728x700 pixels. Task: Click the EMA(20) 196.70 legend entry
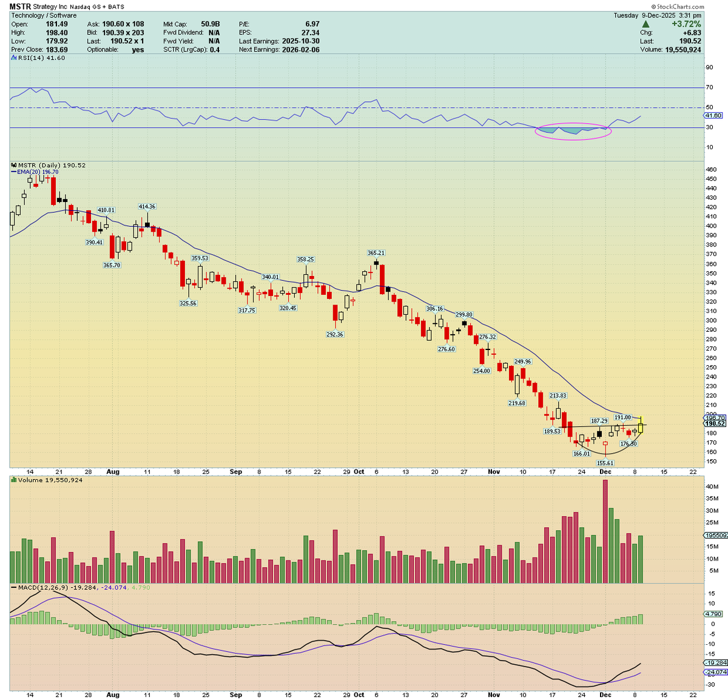click(x=35, y=172)
